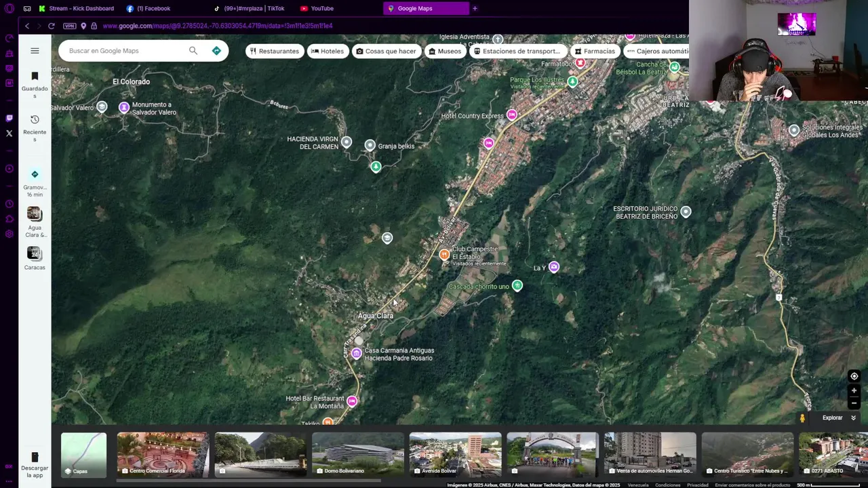Click Casa Carmania Antiguas Hacienda marker
Viewport: 868px width, 488px height.
pyautogui.click(x=357, y=353)
